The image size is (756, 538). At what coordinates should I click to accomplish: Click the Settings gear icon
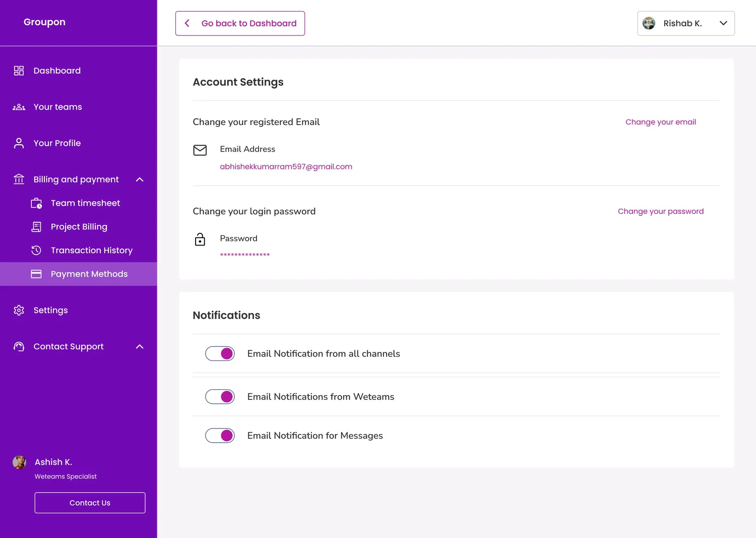click(x=19, y=310)
